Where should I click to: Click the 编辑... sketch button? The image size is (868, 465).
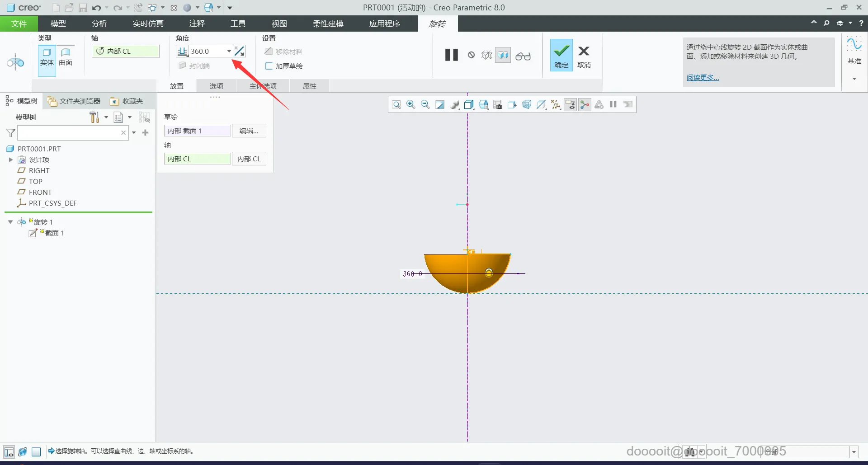[x=249, y=131]
